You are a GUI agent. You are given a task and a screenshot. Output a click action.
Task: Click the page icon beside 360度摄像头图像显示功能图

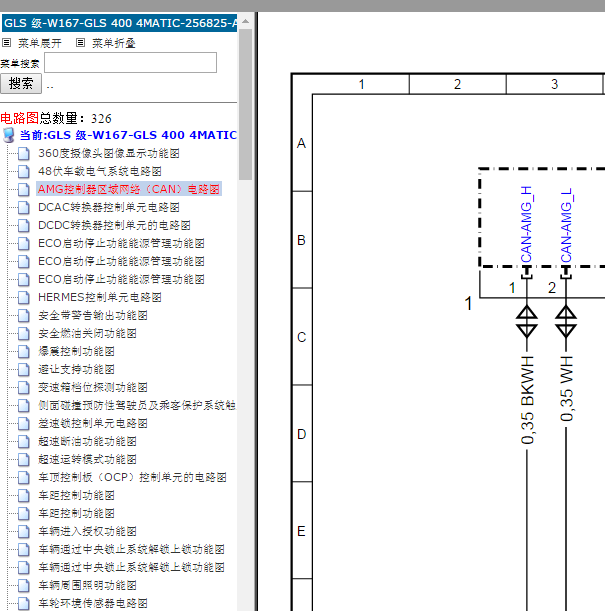(x=24, y=154)
